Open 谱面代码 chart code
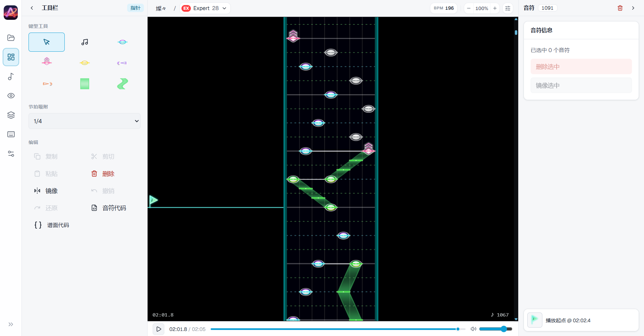This screenshot has width=644, height=336. tap(52, 225)
